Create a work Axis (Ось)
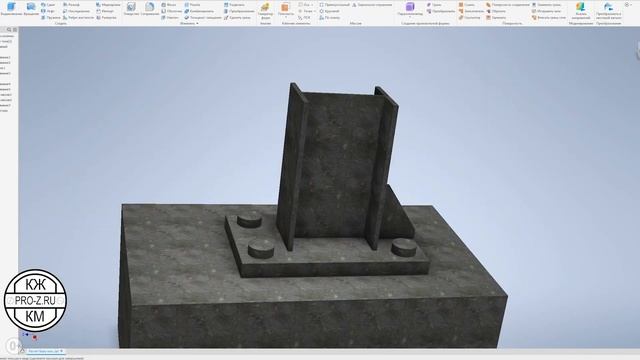The image size is (640, 360). pos(304,5)
